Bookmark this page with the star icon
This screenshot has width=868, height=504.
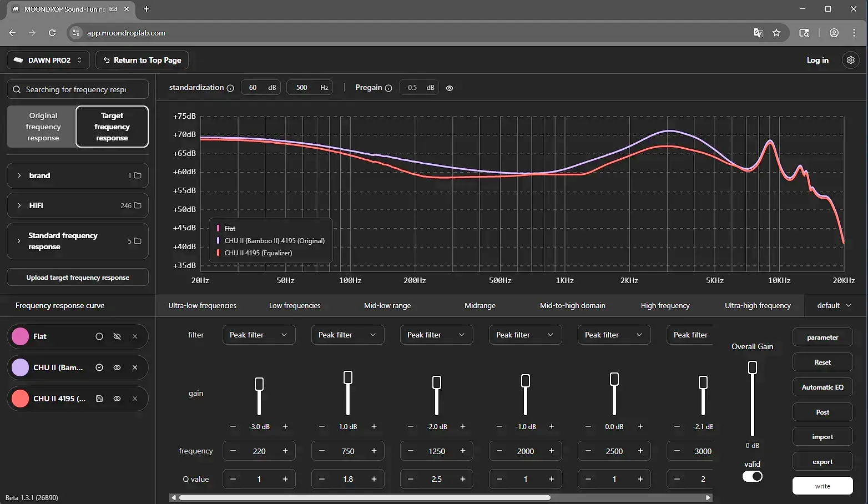coord(776,33)
